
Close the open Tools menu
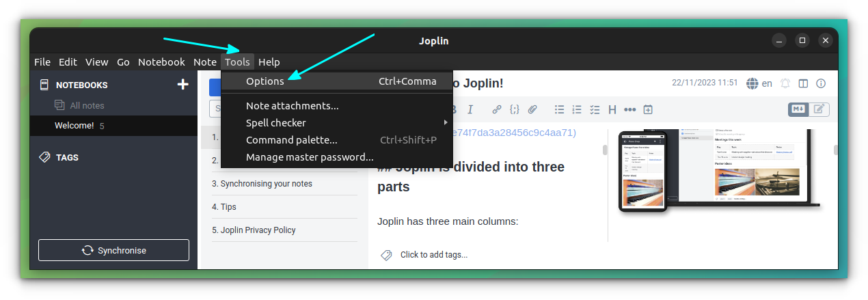point(237,62)
